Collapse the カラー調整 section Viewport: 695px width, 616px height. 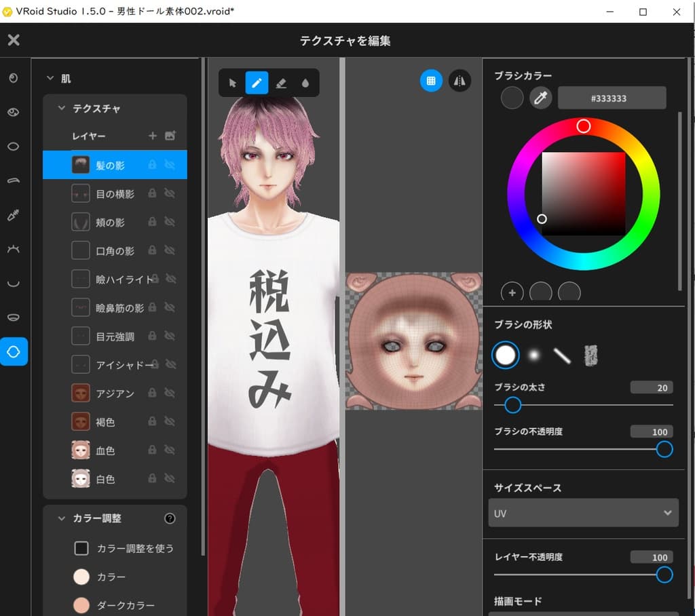pos(61,518)
